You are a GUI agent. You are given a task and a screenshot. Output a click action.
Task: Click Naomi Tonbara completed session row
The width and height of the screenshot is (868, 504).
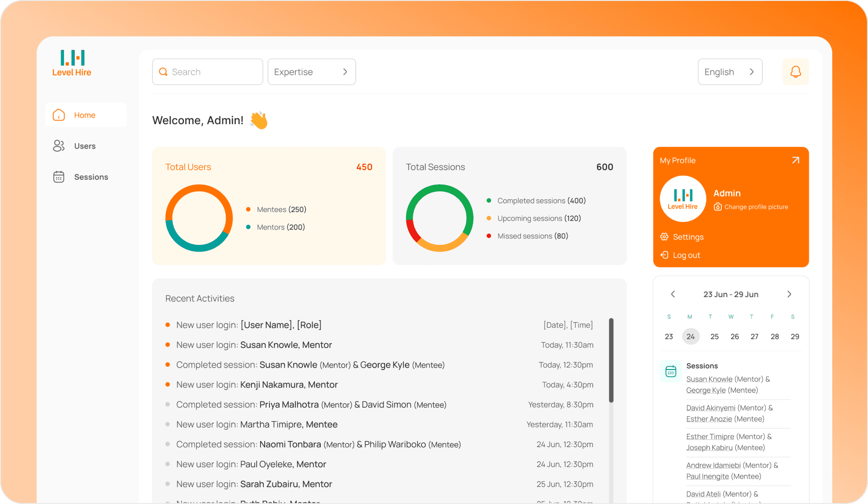[379, 444]
